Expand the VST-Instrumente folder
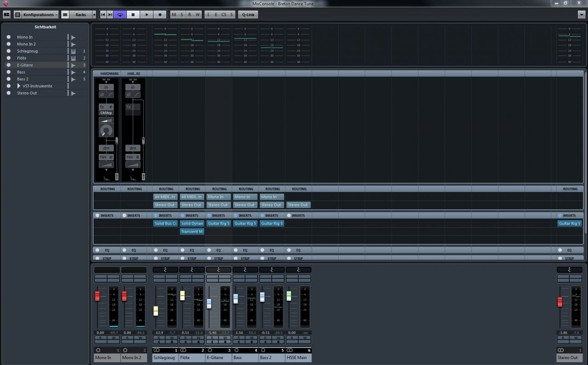The height and width of the screenshot is (365, 588). [19, 86]
